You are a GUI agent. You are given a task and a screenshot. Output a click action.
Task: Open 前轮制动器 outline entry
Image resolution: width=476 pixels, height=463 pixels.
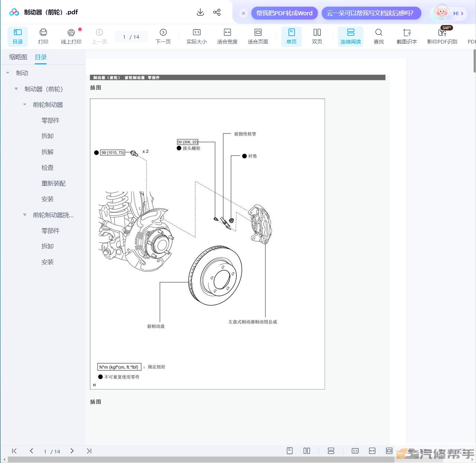click(48, 105)
